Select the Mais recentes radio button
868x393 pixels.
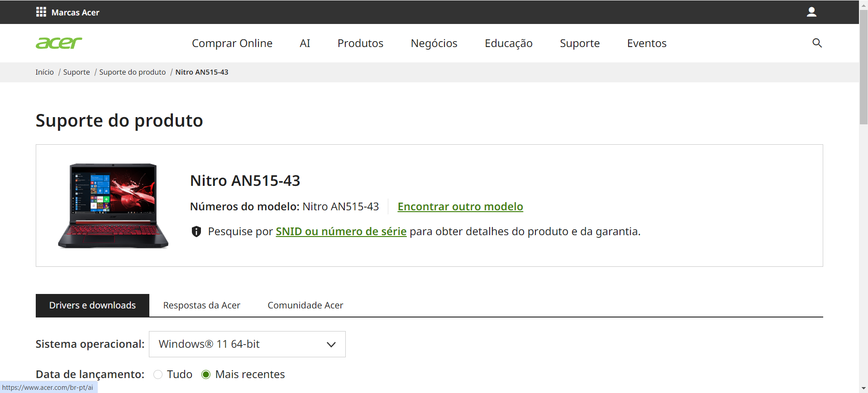click(x=206, y=374)
